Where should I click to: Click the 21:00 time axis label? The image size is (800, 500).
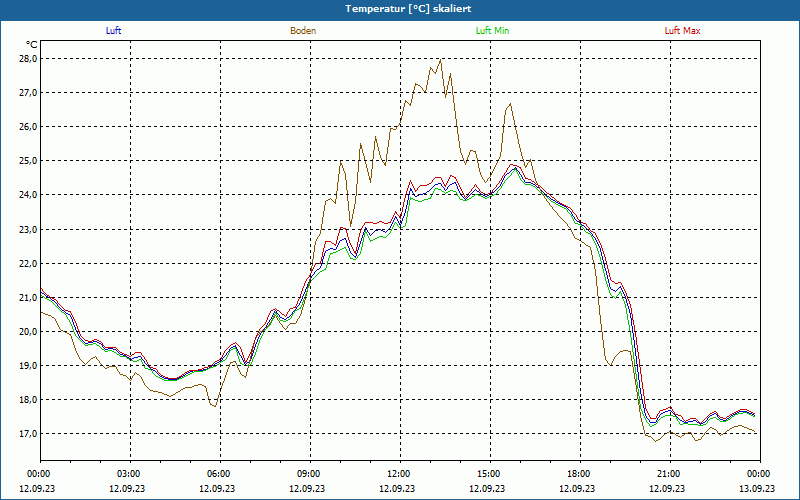click(x=670, y=474)
